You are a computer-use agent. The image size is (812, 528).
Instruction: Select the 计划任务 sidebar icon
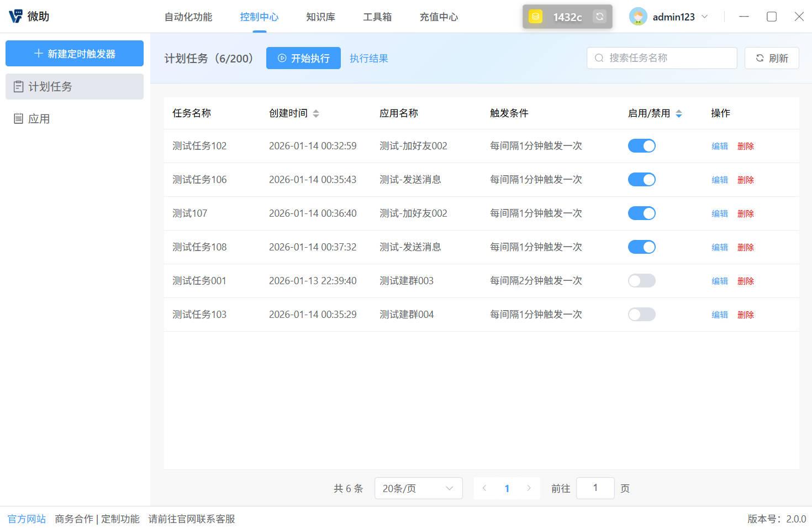click(x=18, y=86)
